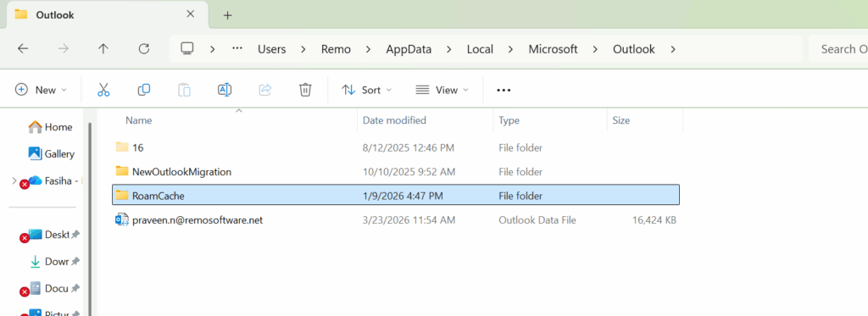Select the NewOutlookMigration folder
The width and height of the screenshot is (868, 316).
coord(396,172)
